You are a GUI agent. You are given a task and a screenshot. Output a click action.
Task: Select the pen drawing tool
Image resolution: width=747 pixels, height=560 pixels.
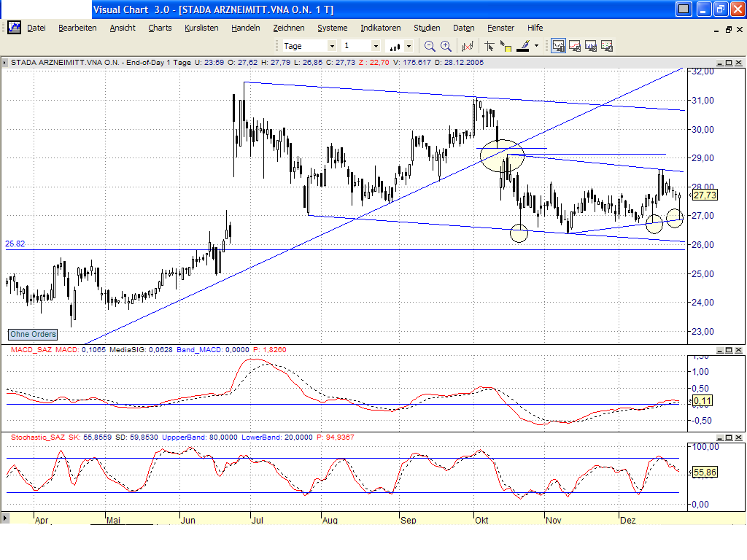pos(523,44)
